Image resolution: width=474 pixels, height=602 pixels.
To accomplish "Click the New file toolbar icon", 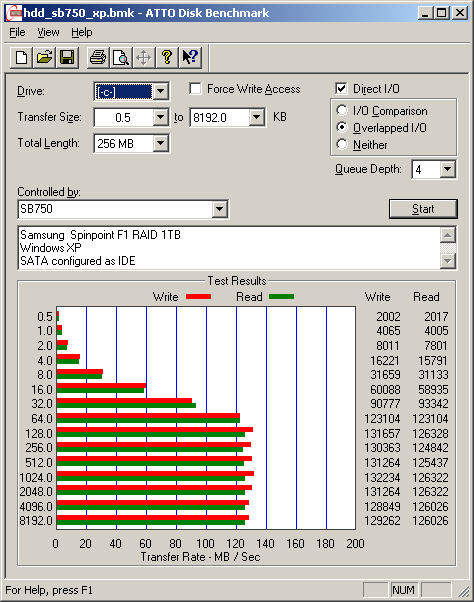I will coord(21,58).
